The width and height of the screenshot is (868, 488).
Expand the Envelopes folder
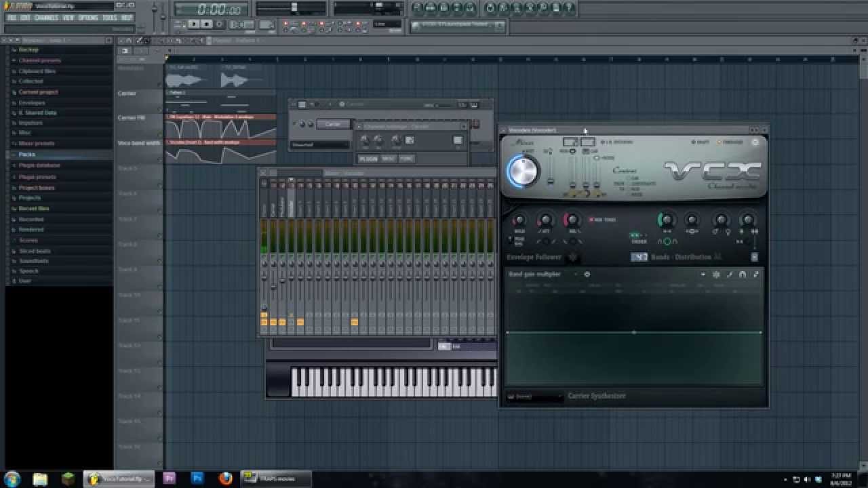[32, 102]
